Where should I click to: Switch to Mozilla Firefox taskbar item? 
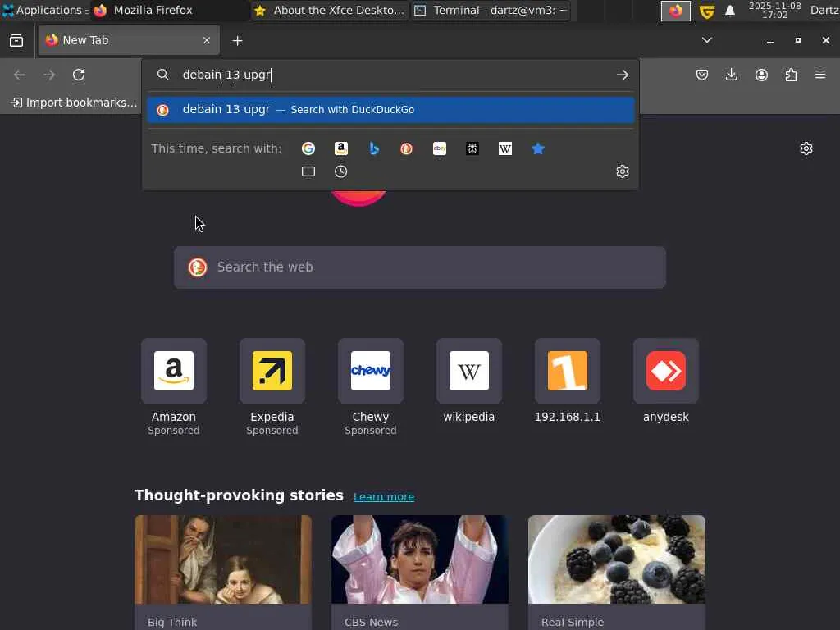click(x=169, y=10)
